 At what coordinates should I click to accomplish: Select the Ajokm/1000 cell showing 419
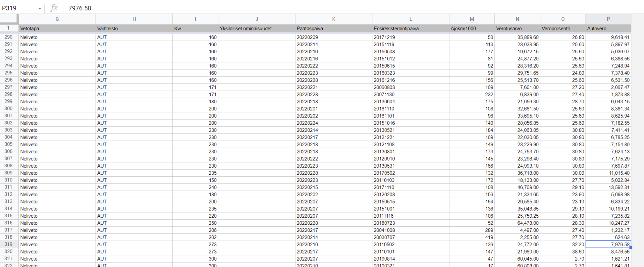pyautogui.click(x=472, y=237)
